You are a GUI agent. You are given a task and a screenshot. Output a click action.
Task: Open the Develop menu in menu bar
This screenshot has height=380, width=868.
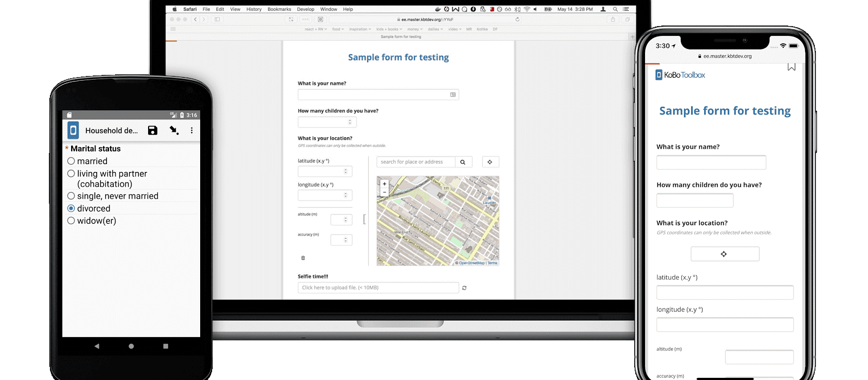[x=305, y=9]
